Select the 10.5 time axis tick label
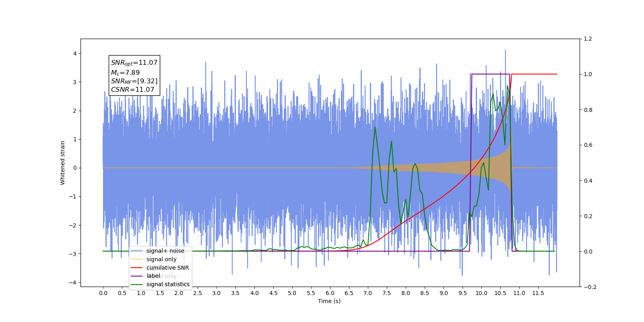 click(500, 293)
